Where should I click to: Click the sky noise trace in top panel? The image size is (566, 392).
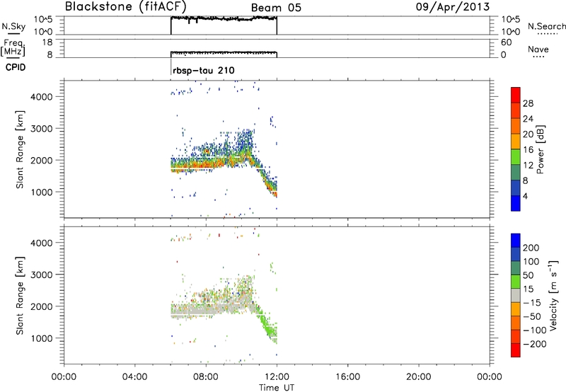pyautogui.click(x=224, y=18)
